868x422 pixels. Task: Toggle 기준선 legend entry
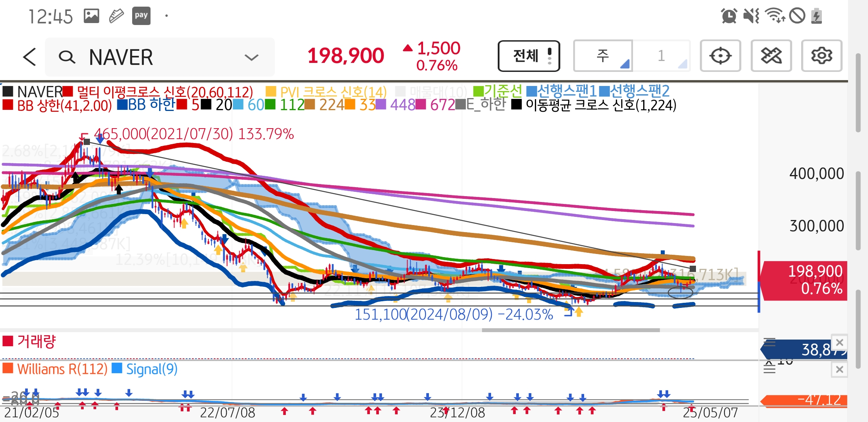point(498,91)
